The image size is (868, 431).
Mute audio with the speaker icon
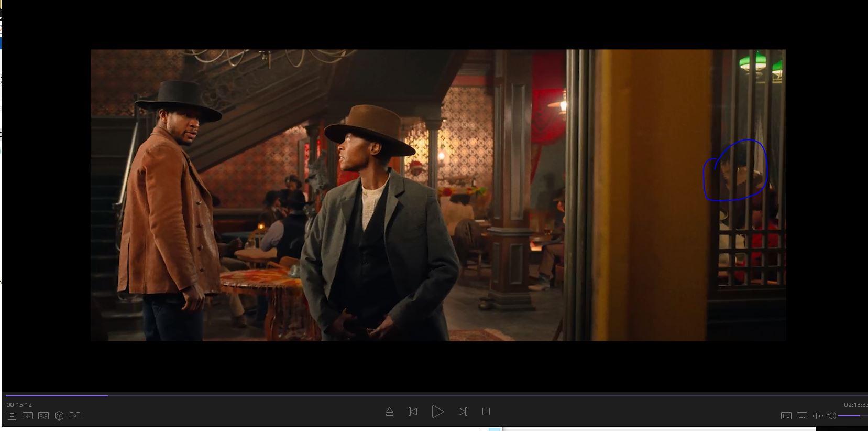point(831,416)
